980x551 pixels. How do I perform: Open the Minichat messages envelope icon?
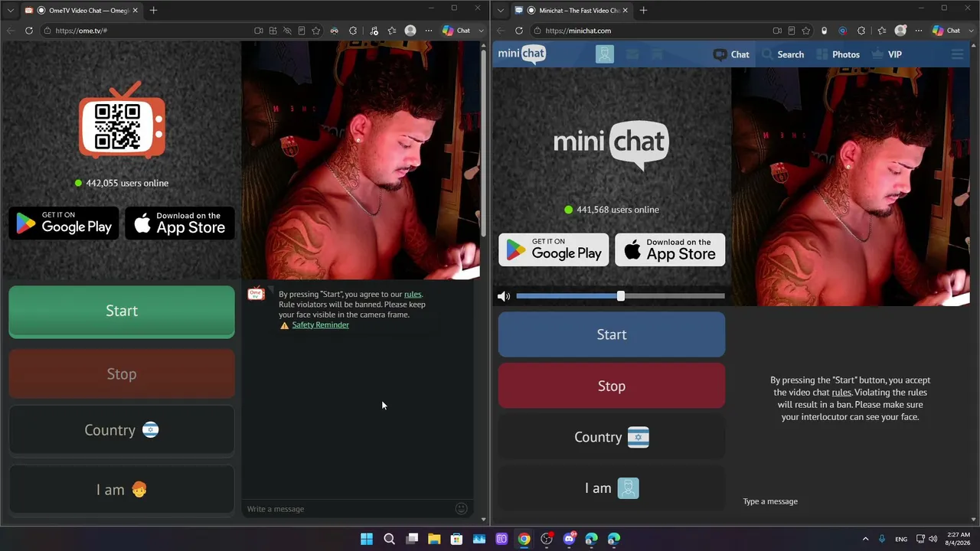pos(632,54)
